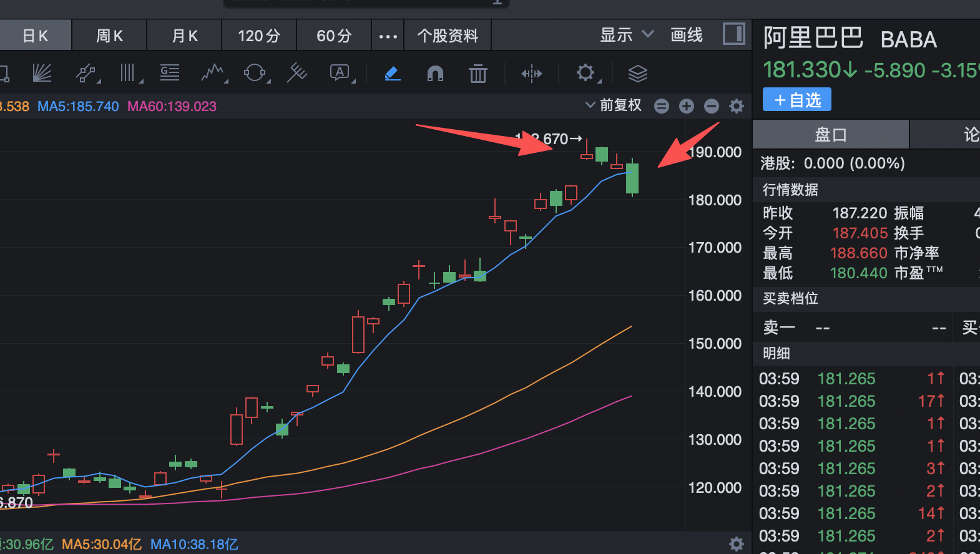Select the wave line drawing tool
Image resolution: width=980 pixels, height=554 pixels.
[x=213, y=73]
